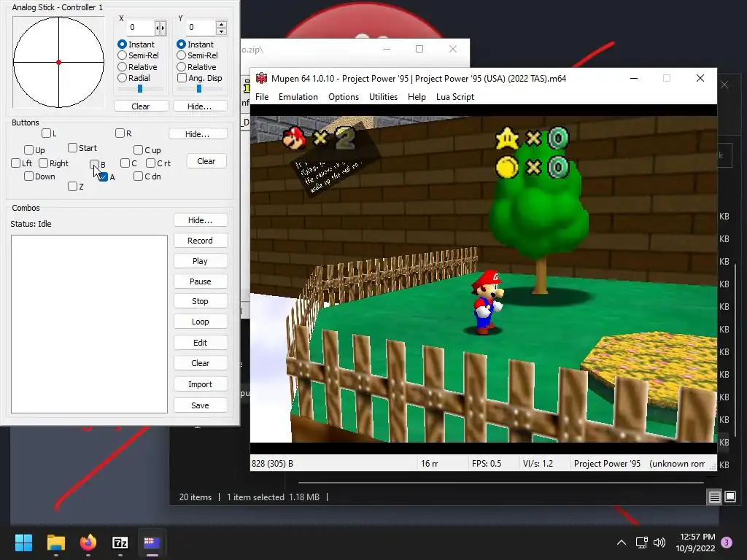
Task: Open network status tray icon
Action: coord(641,542)
